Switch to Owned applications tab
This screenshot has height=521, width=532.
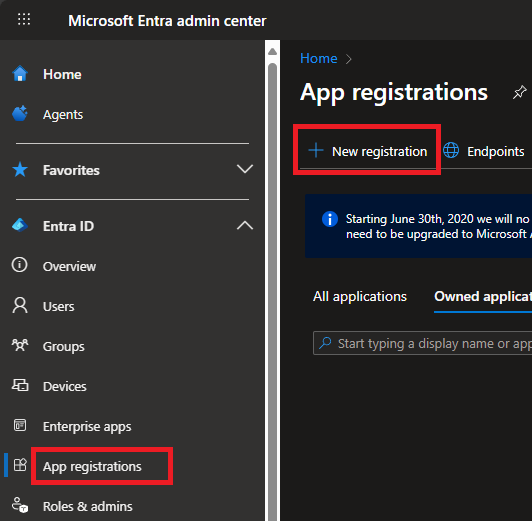coord(483,296)
